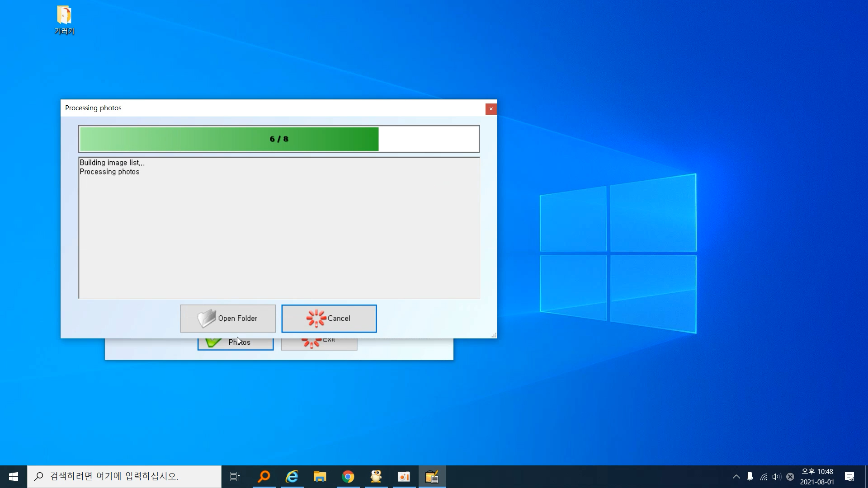
Task: Click the partially hidden Photos button
Action: click(235, 344)
